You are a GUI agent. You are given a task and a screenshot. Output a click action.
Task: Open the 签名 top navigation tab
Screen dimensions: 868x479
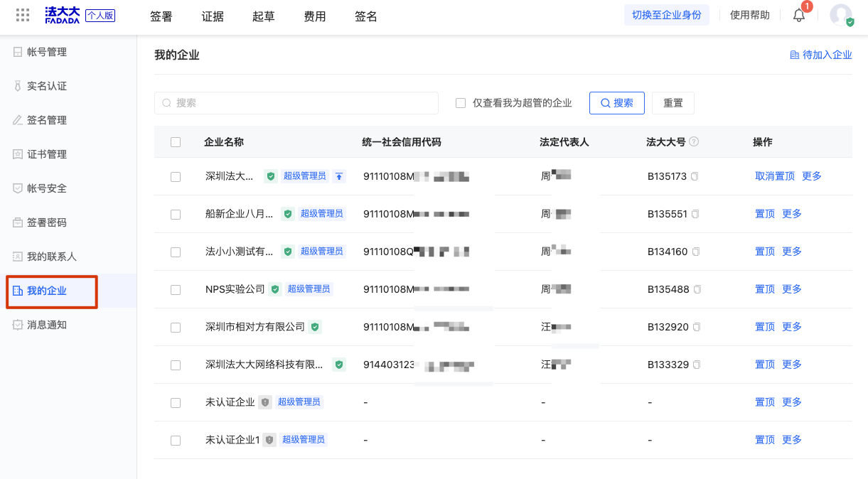tap(366, 16)
